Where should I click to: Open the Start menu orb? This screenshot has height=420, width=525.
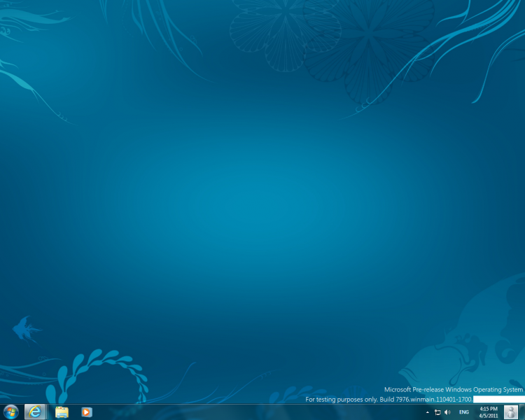[10, 412]
